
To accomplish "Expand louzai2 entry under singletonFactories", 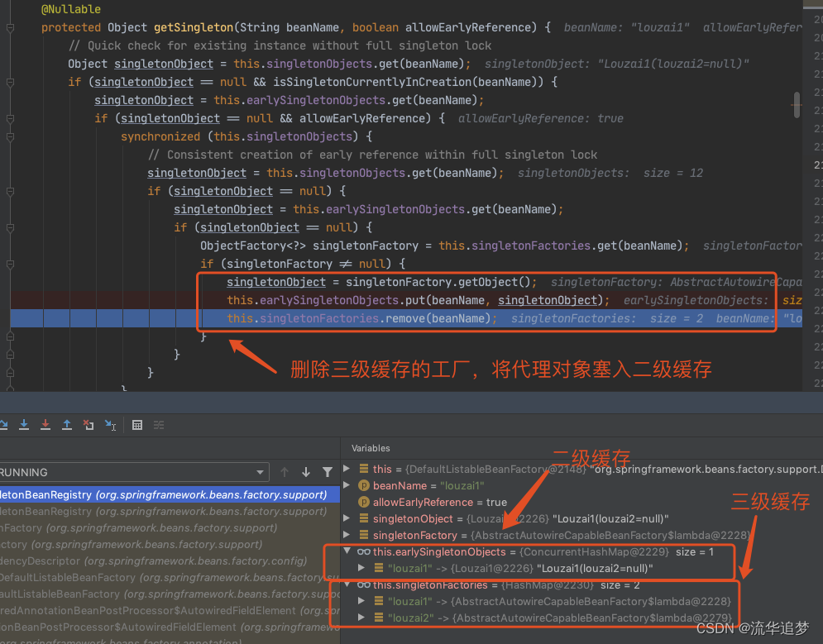I will 361,618.
